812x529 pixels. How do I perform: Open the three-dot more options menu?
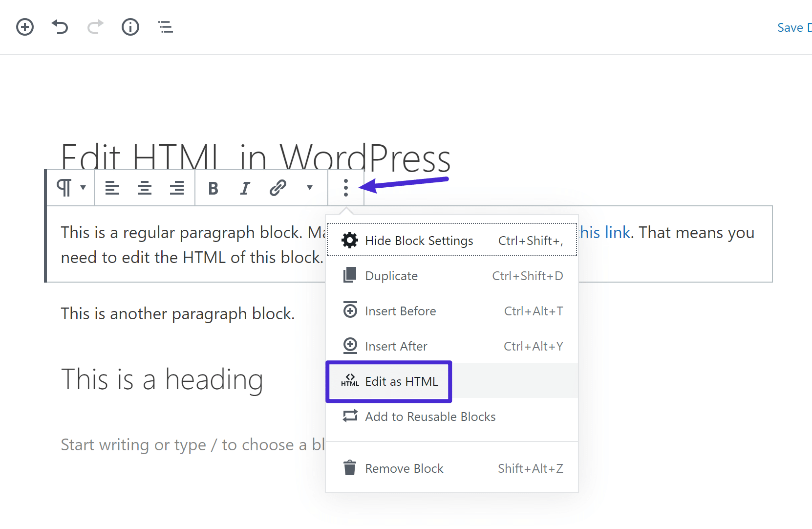tap(345, 188)
